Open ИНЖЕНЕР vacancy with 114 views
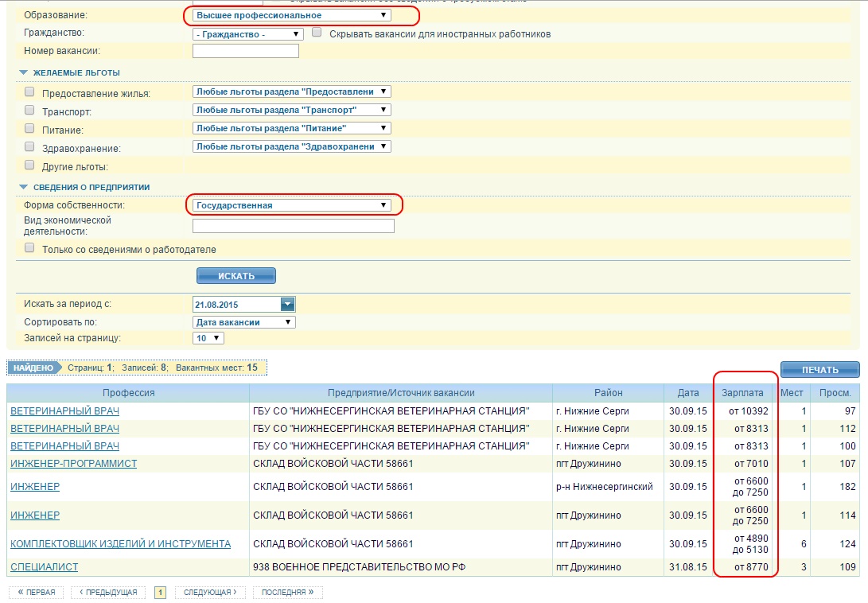868x603 pixels. [35, 515]
